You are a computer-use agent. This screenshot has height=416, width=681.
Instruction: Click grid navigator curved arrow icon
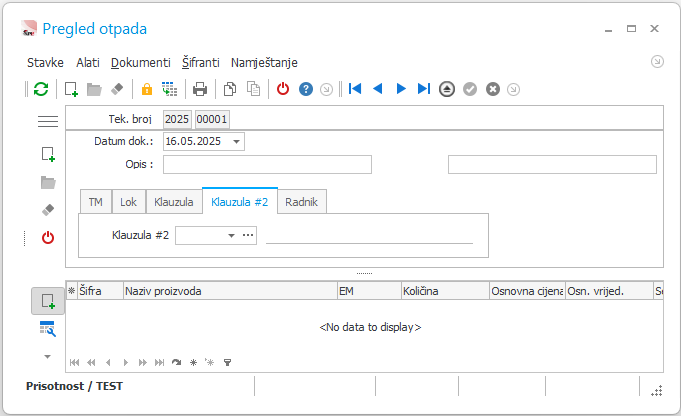[x=176, y=362]
